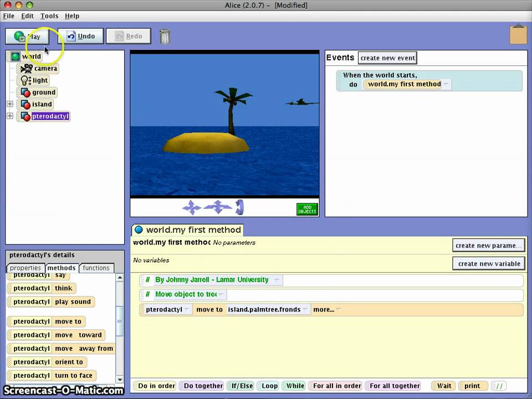
Task: Click the palm tree in scene view
Action: point(232,110)
